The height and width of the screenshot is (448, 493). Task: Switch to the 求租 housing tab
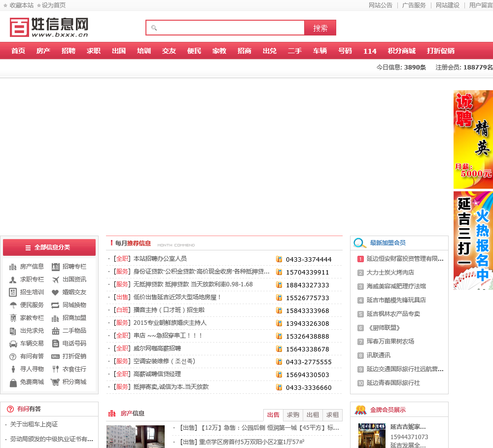[x=332, y=415]
